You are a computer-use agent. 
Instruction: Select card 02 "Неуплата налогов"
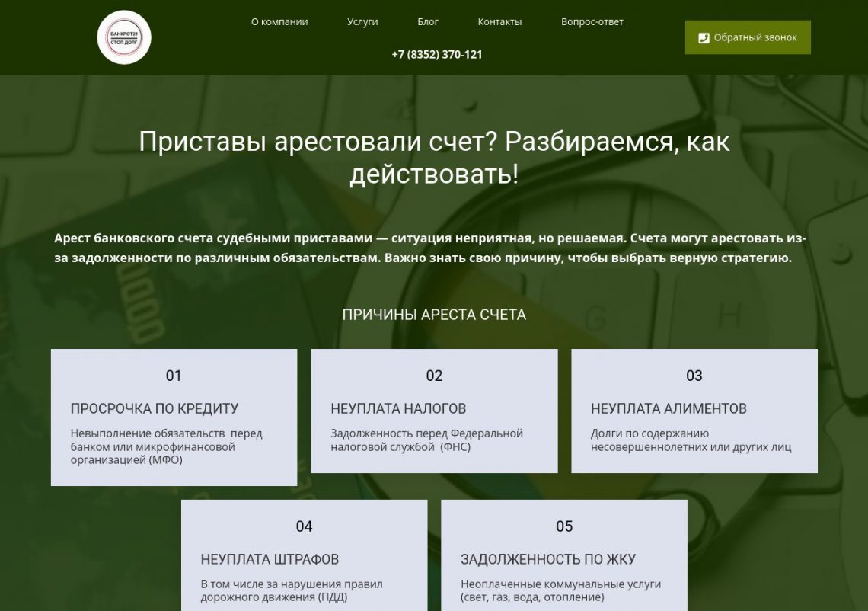click(x=434, y=410)
